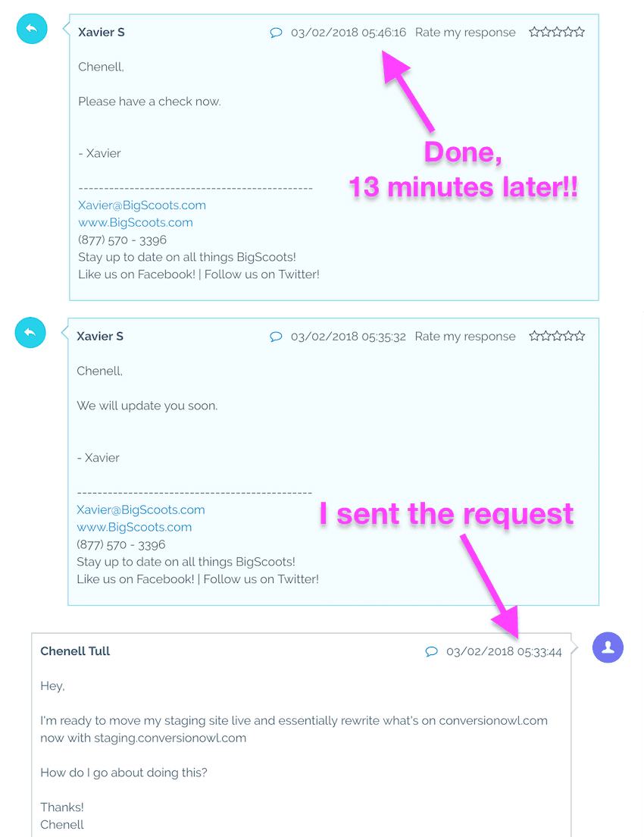Visit www.BigScoots.com link in second message

tap(134, 528)
